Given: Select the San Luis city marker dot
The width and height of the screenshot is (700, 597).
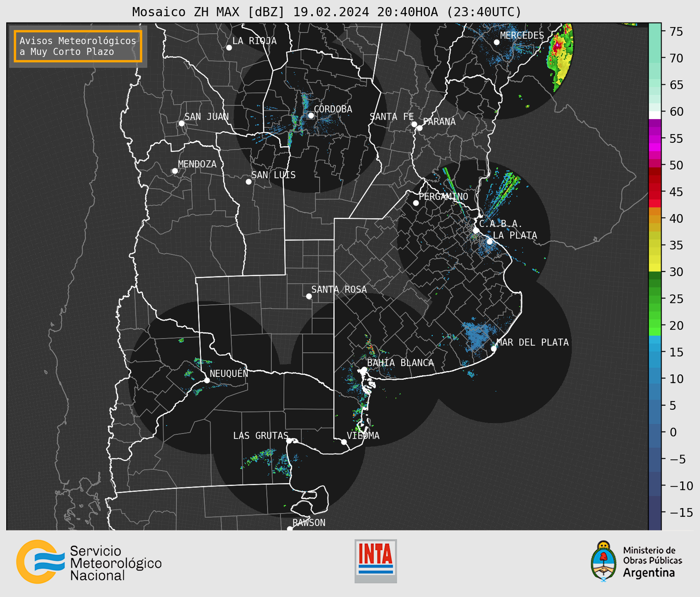Looking at the screenshot, I should coord(249,182).
